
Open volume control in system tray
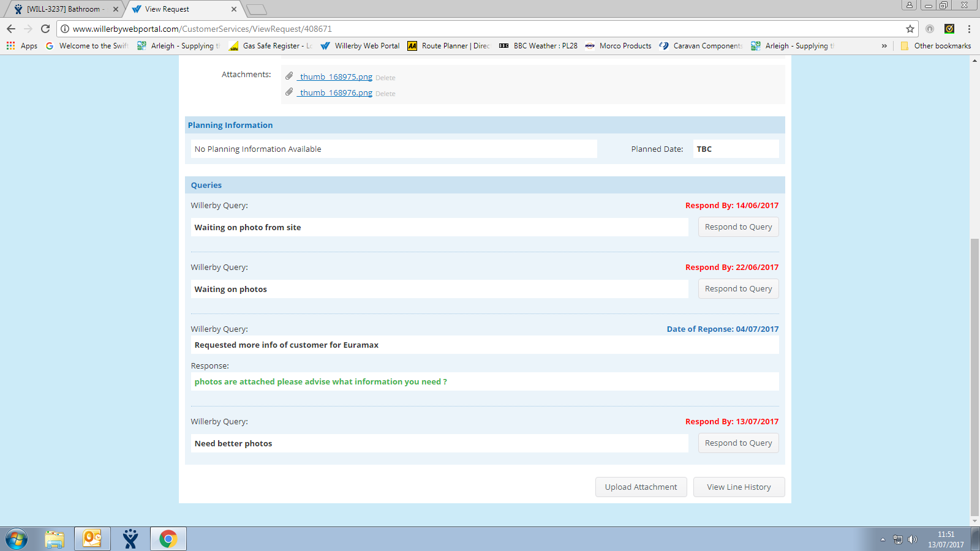[x=913, y=539]
